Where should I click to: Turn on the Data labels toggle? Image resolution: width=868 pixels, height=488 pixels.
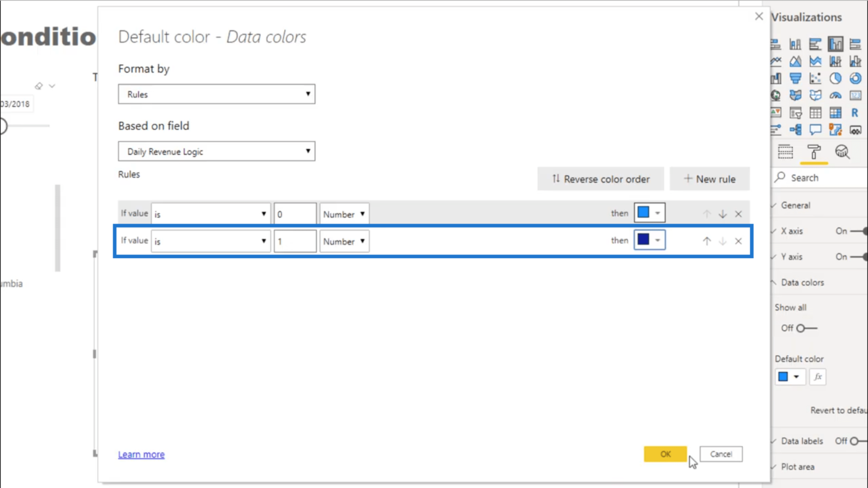tap(859, 441)
